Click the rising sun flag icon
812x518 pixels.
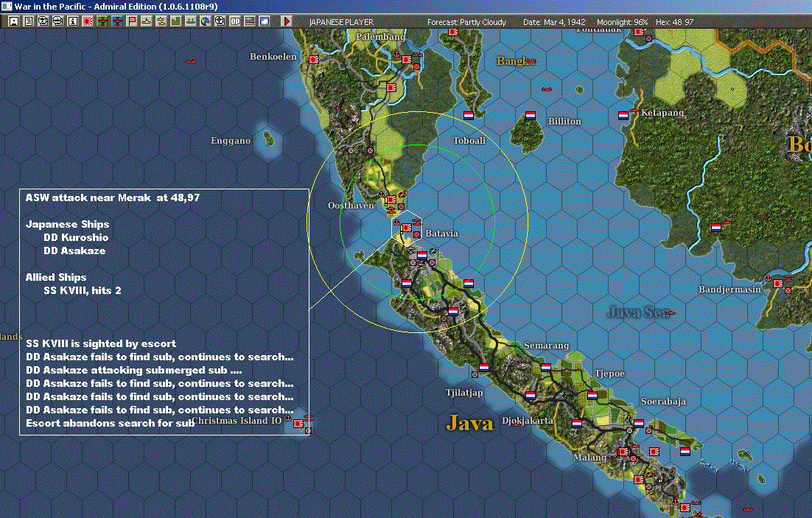(x=88, y=21)
